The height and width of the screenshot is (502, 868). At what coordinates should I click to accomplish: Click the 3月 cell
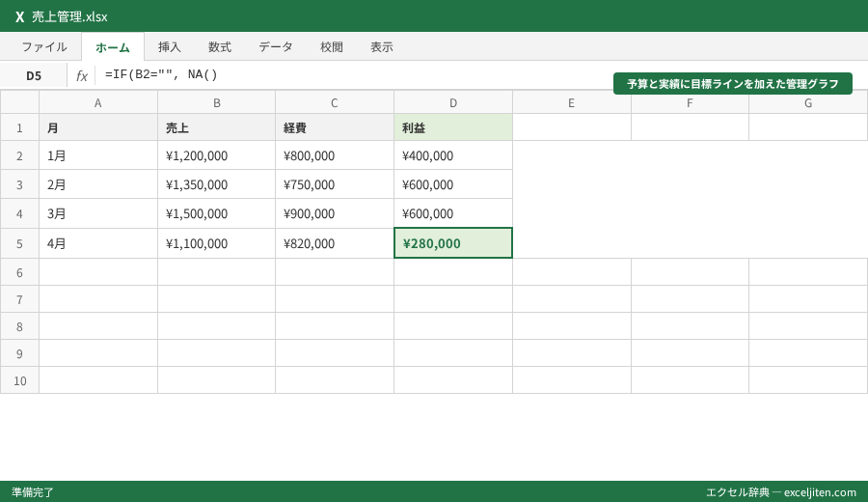(98, 213)
